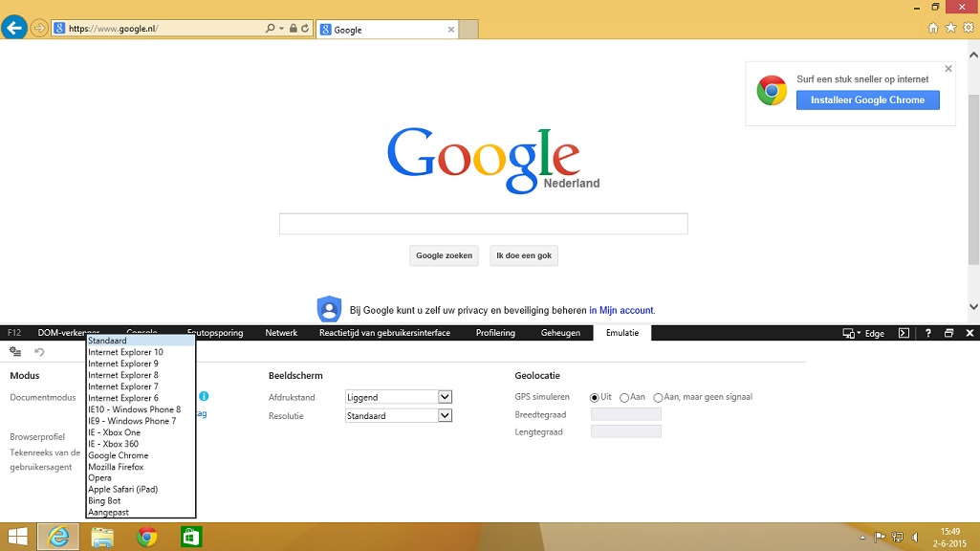Choose Internet Explorer 7 profile

tap(141, 386)
